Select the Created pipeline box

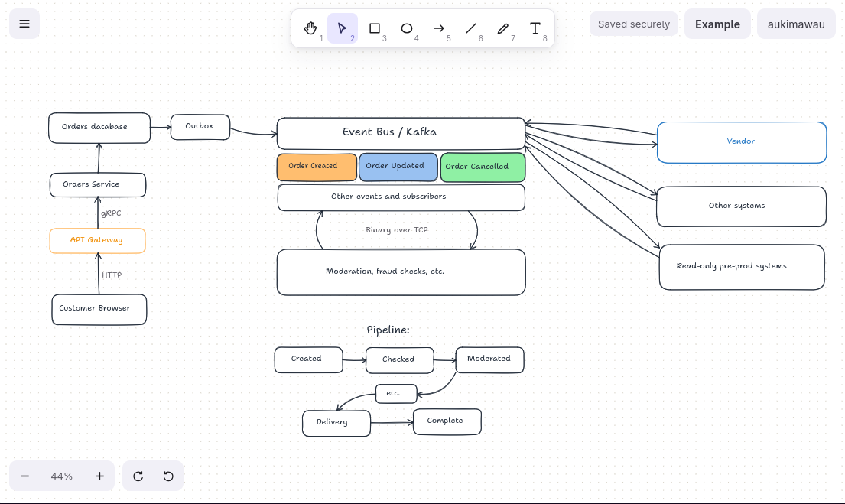pos(308,359)
